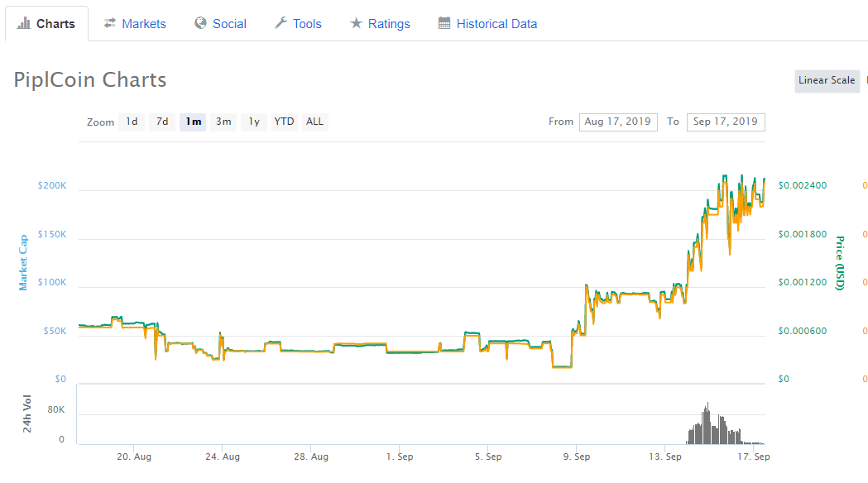Viewport: 868px width, 483px height.
Task: Click the 28. Aug date label
Action: coord(311,457)
